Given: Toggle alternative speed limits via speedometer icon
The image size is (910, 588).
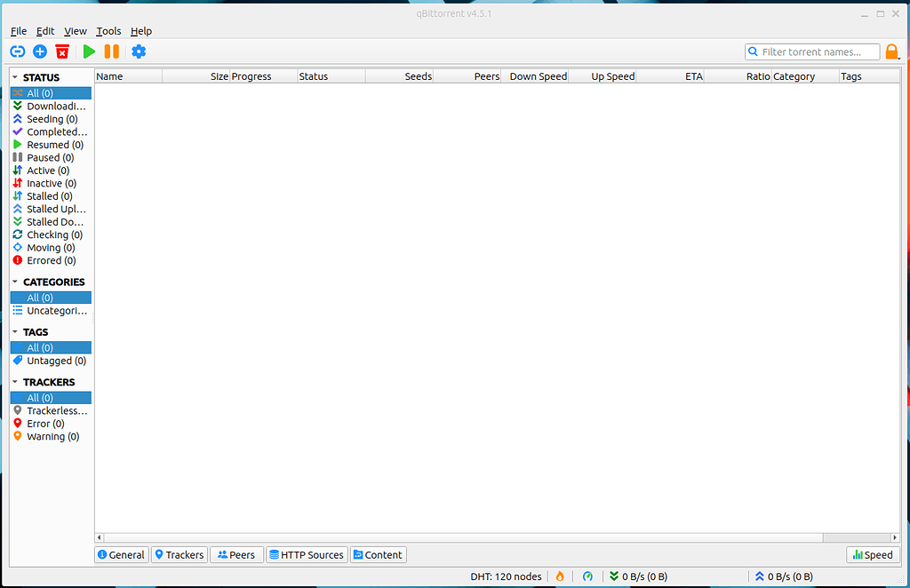Looking at the screenshot, I should [x=587, y=576].
